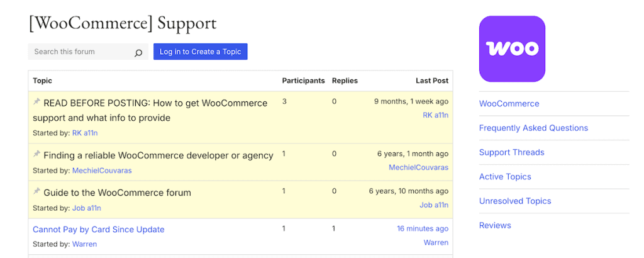Click pin icon beside Guide to the forum

pyautogui.click(x=36, y=191)
